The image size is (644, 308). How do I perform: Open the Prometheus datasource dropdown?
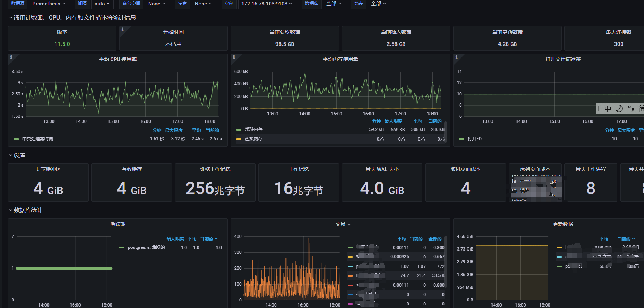pyautogui.click(x=49, y=4)
